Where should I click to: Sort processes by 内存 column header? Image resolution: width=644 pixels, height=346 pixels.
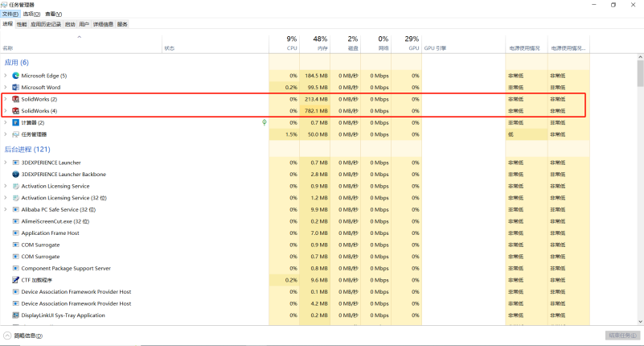(320, 43)
